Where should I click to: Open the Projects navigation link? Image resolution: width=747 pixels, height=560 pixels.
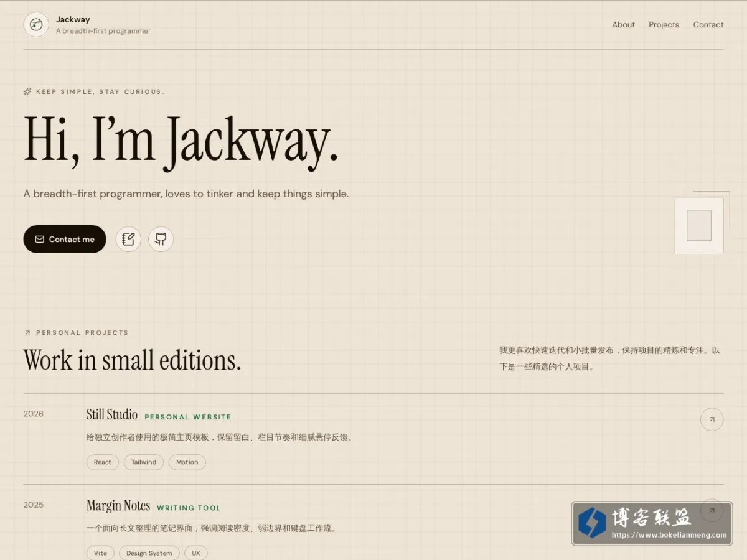(x=664, y=25)
